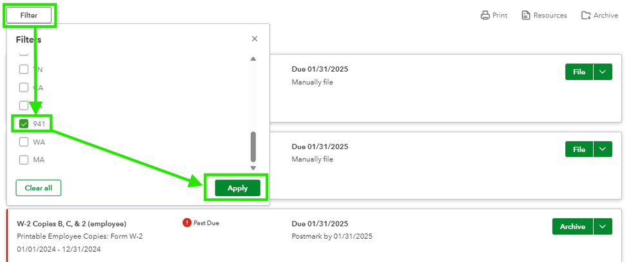The height and width of the screenshot is (262, 644).
Task: Enable the TN filter checkbox
Action: point(24,69)
